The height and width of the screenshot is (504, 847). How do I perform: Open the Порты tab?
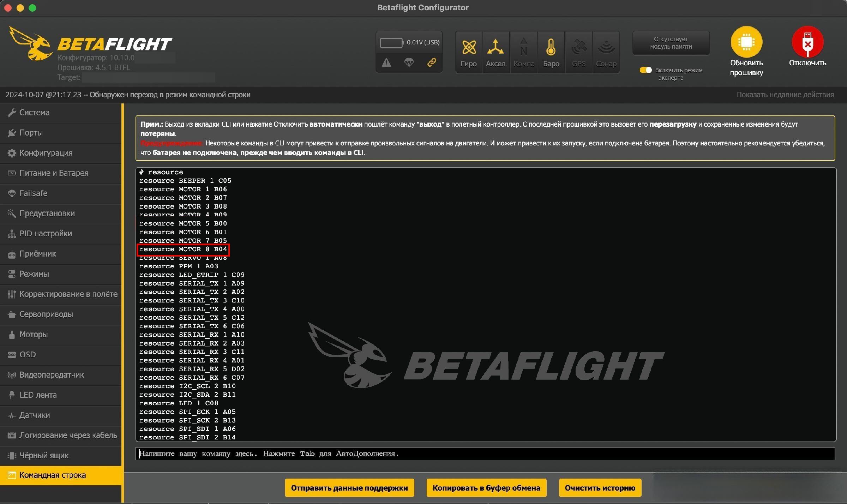pyautogui.click(x=61, y=133)
